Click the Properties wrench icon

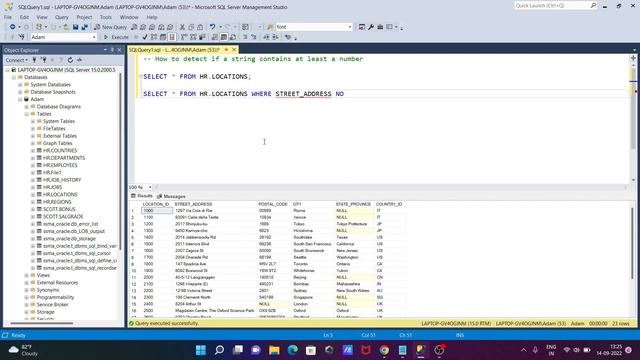coord(371,27)
